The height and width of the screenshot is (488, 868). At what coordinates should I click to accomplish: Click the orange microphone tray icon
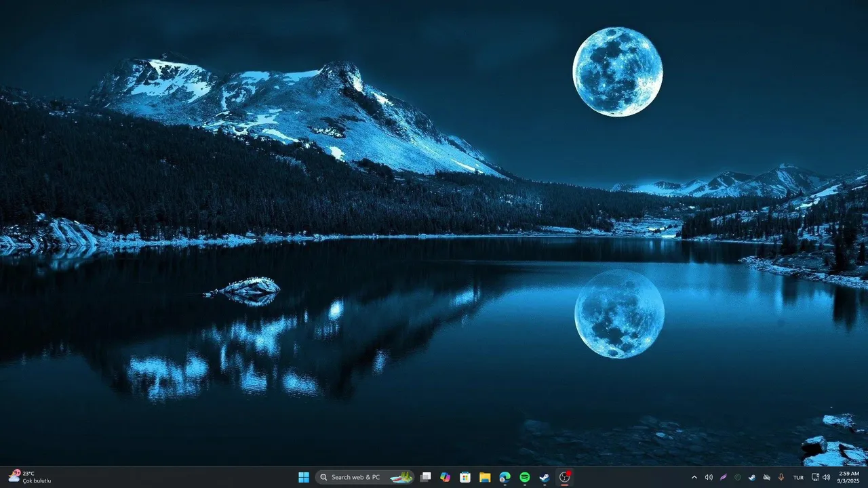(781, 477)
